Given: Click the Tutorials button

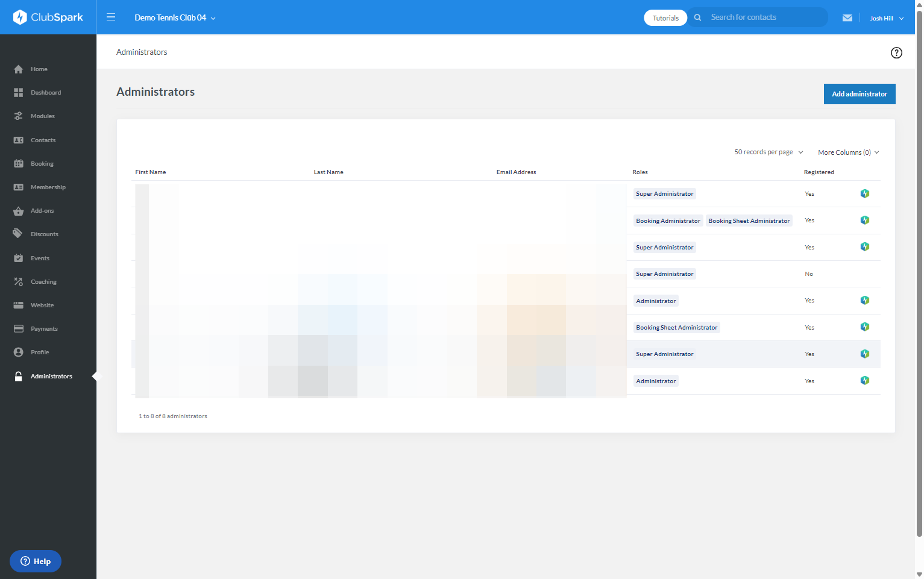Looking at the screenshot, I should click(665, 18).
